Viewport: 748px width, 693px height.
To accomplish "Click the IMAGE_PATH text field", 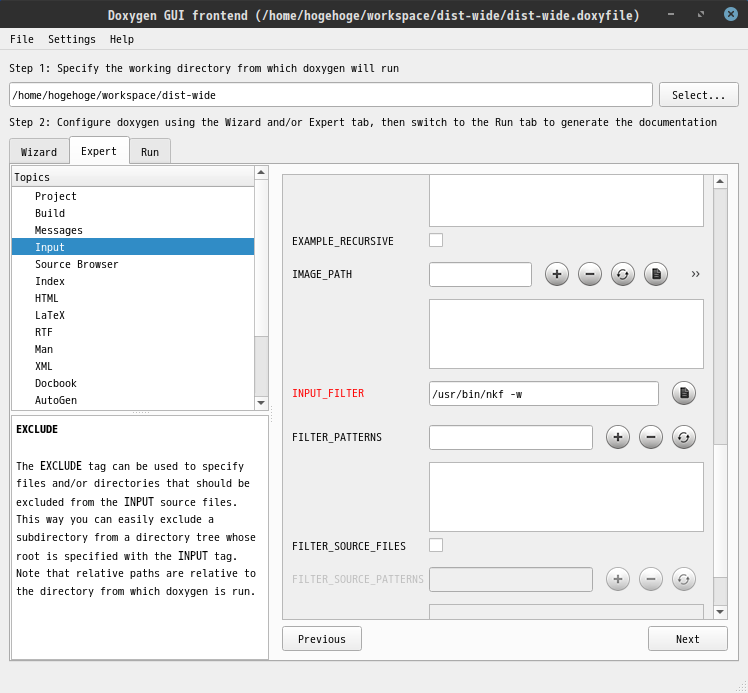I will (x=480, y=274).
